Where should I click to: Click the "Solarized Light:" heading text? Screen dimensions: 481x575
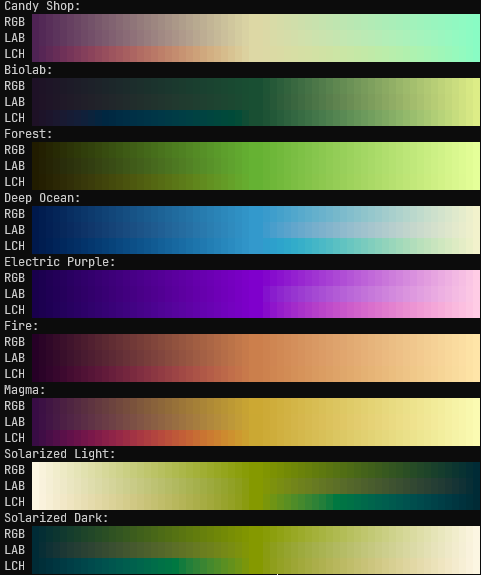pos(60,454)
